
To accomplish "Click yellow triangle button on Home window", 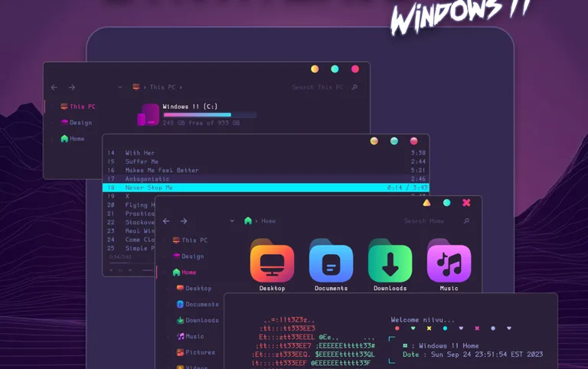I will click(x=426, y=203).
